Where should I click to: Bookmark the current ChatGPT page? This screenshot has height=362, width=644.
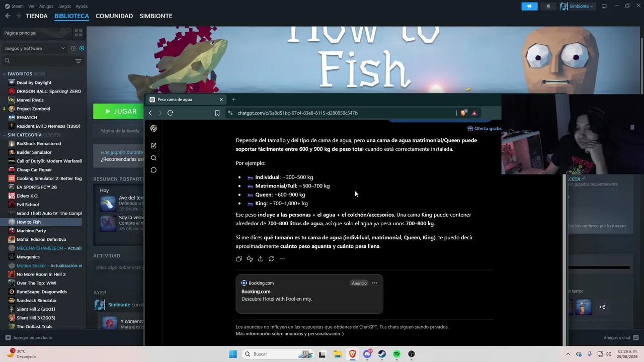(217, 113)
